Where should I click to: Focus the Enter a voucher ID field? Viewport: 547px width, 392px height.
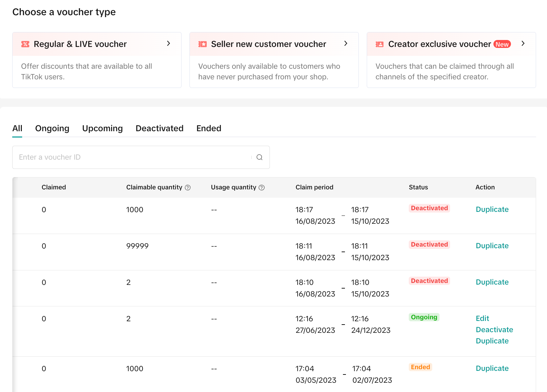click(132, 157)
